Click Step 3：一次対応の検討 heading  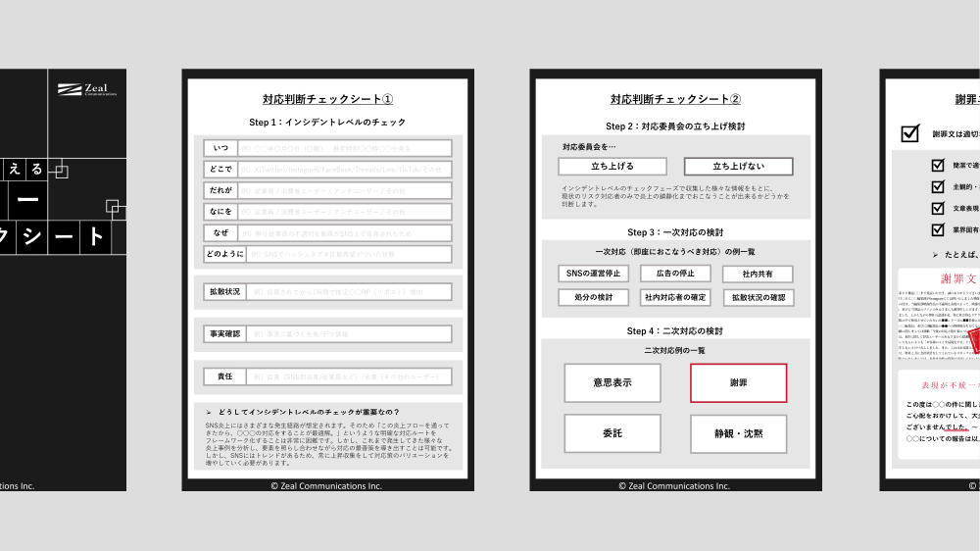675,232
